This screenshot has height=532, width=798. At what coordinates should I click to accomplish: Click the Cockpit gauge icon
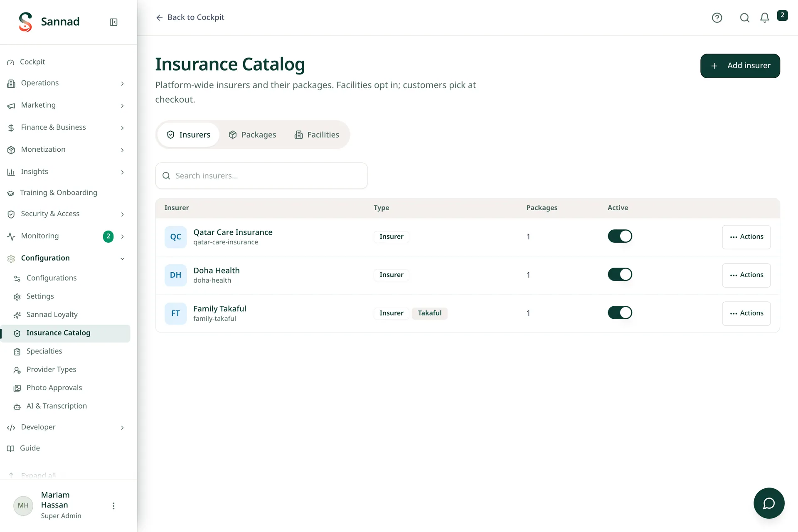point(11,62)
